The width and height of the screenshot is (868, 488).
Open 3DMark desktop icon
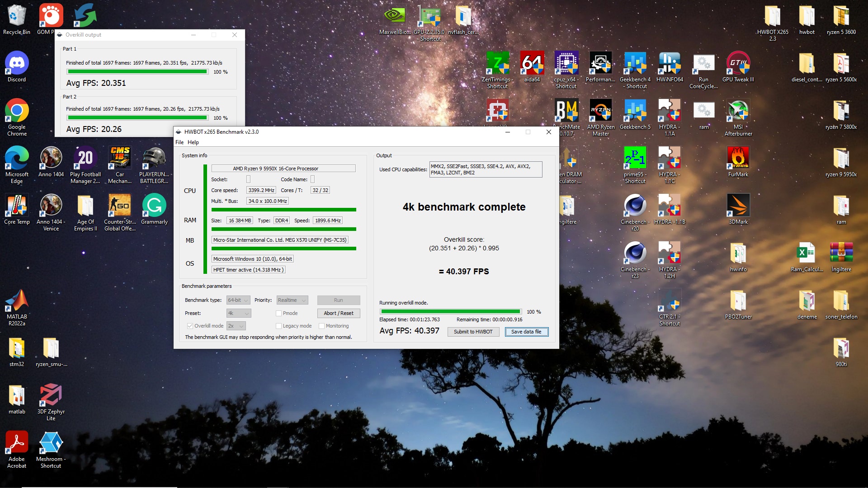pos(738,209)
